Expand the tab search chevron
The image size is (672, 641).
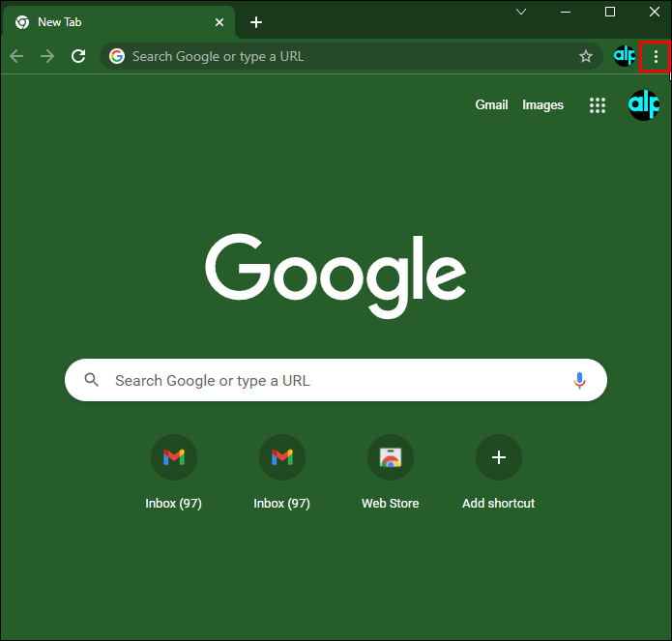pyautogui.click(x=521, y=13)
